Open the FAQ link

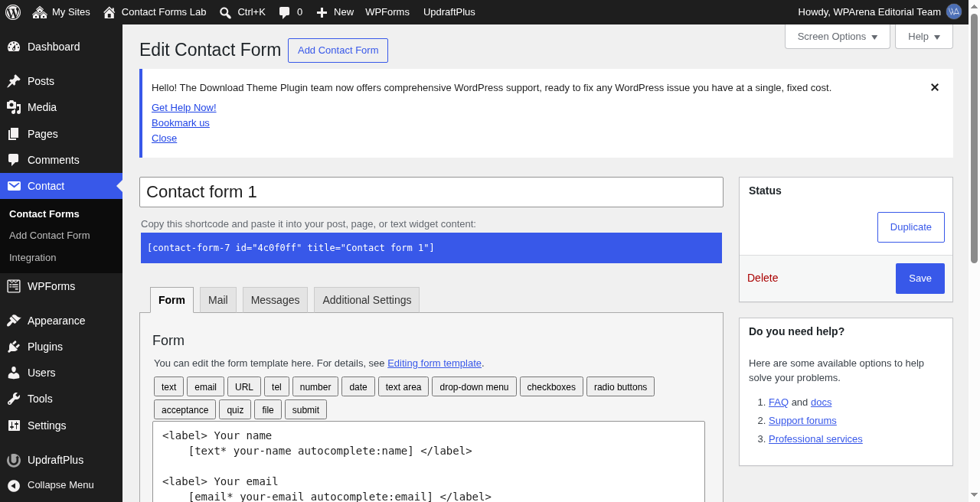pyautogui.click(x=779, y=403)
